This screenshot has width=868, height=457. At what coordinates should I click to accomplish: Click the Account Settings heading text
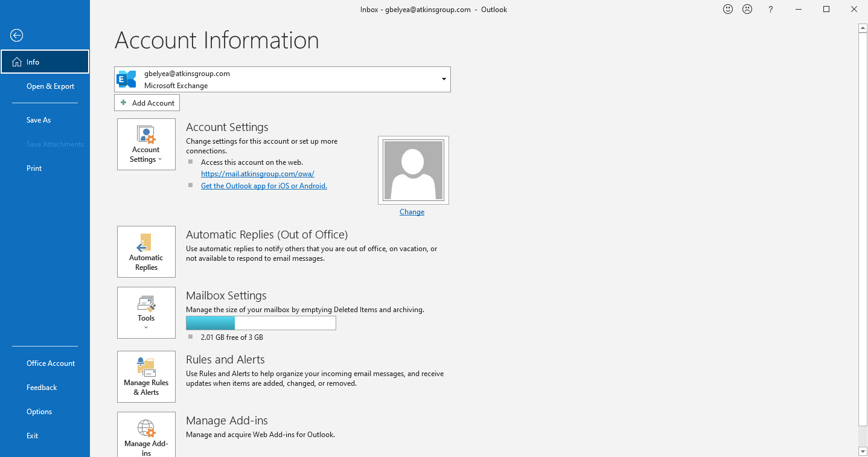(227, 127)
